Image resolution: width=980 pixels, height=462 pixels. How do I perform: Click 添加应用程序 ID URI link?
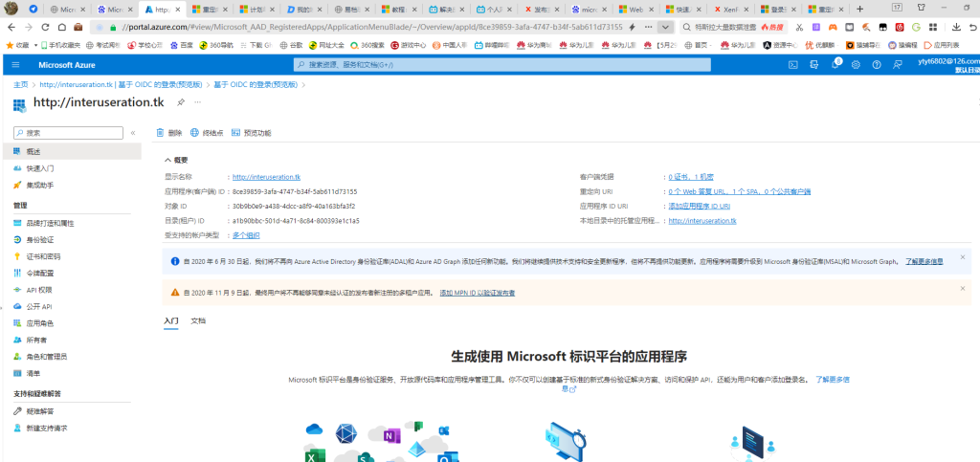click(700, 206)
